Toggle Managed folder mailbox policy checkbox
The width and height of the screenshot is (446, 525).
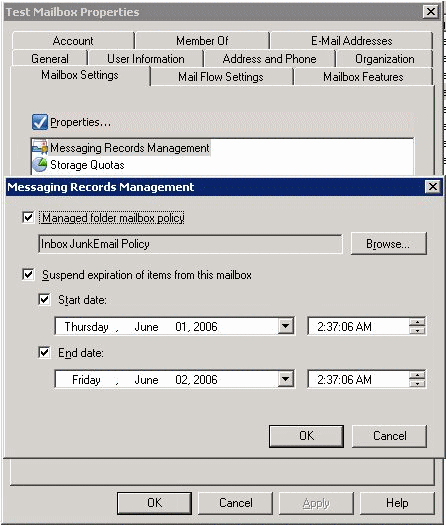click(28, 218)
